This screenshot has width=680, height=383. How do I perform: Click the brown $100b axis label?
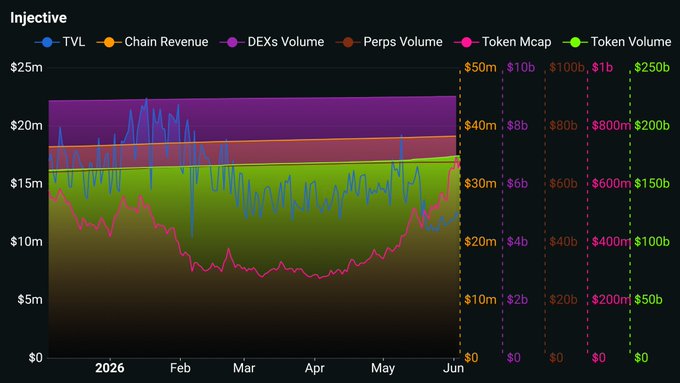point(567,67)
